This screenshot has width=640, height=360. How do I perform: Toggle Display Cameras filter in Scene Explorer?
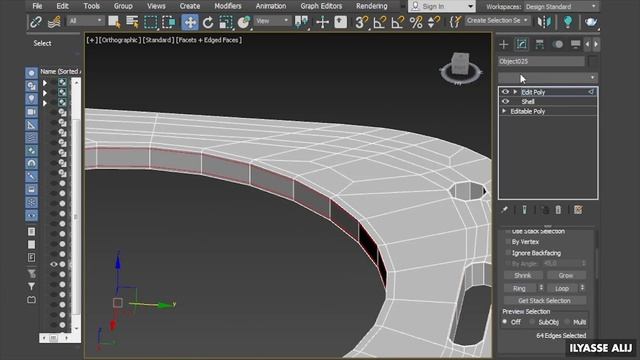pos(31,112)
